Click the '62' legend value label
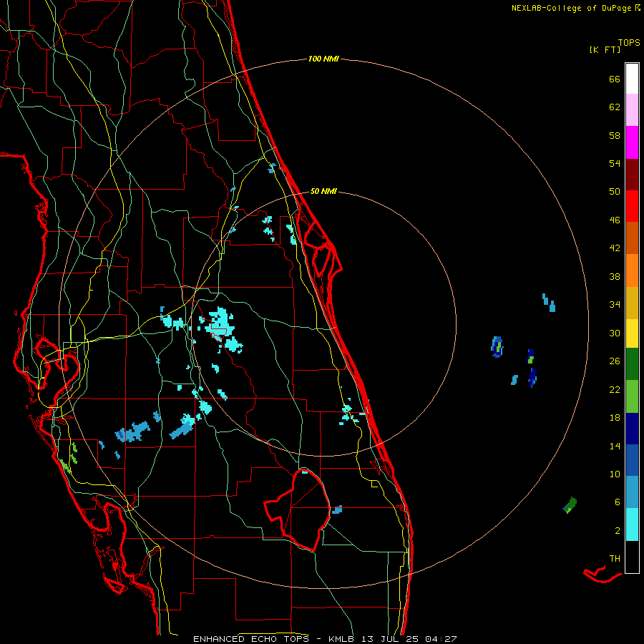644x644 pixels. pos(615,107)
